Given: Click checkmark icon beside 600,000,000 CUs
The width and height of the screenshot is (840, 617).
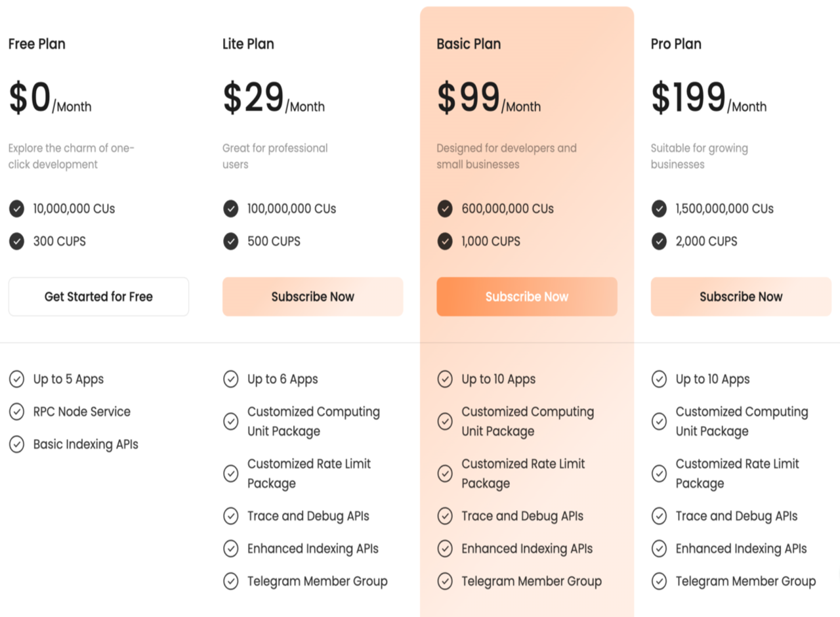Looking at the screenshot, I should [x=445, y=209].
